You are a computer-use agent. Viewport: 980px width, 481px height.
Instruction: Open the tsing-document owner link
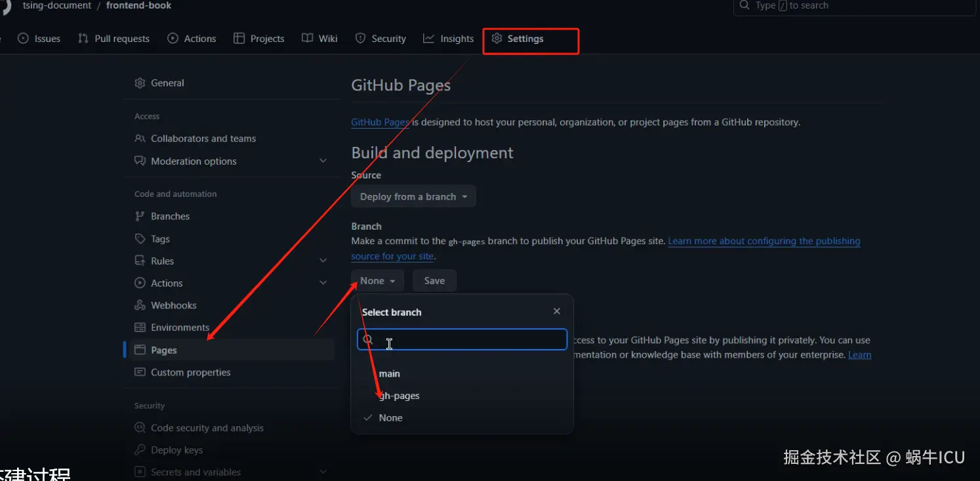pyautogui.click(x=57, y=5)
